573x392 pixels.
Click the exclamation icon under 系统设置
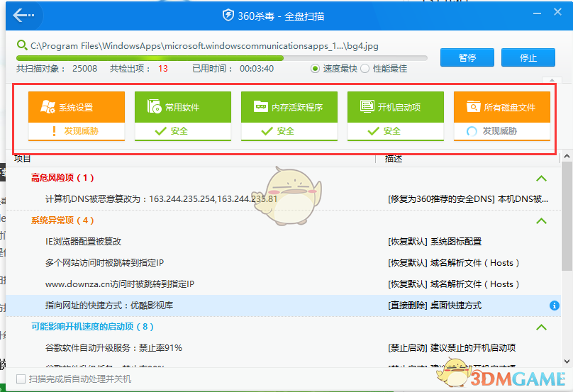(54, 131)
